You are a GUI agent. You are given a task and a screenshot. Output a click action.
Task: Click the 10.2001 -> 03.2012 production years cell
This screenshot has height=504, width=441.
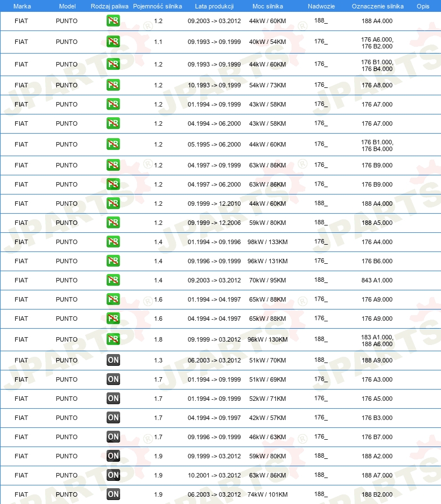[x=214, y=475]
